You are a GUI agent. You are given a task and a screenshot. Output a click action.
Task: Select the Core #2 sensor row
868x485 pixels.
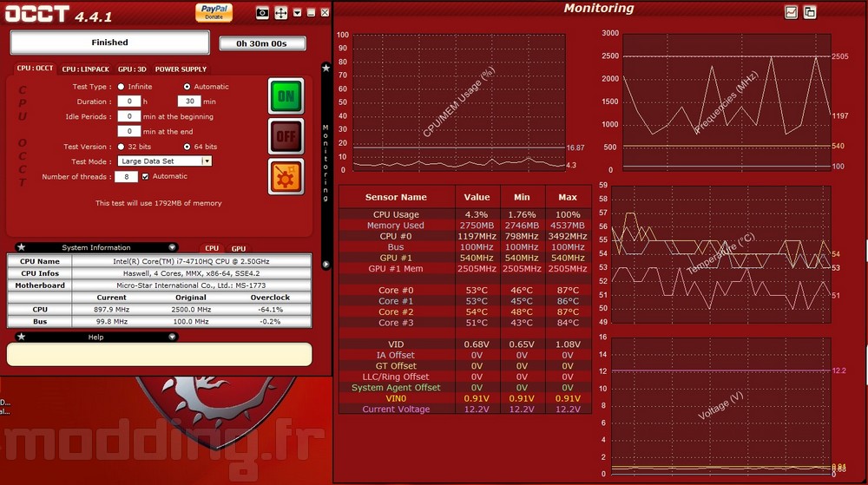[465, 311]
